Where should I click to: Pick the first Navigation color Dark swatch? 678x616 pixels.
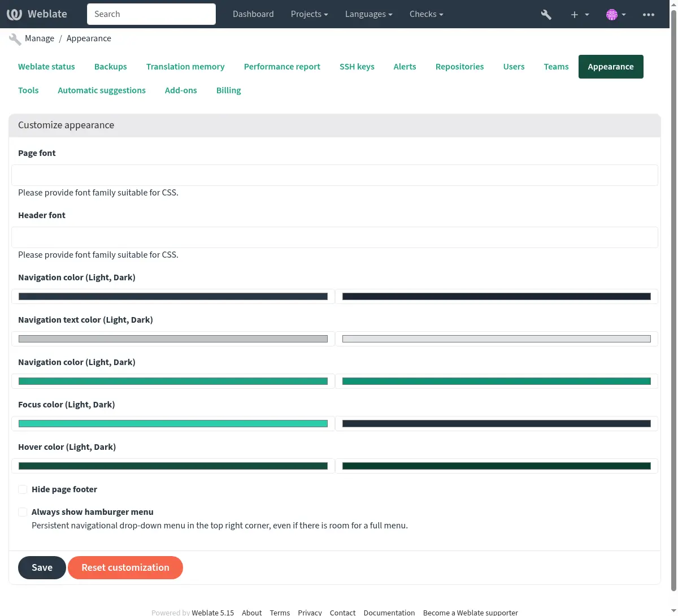point(497,297)
